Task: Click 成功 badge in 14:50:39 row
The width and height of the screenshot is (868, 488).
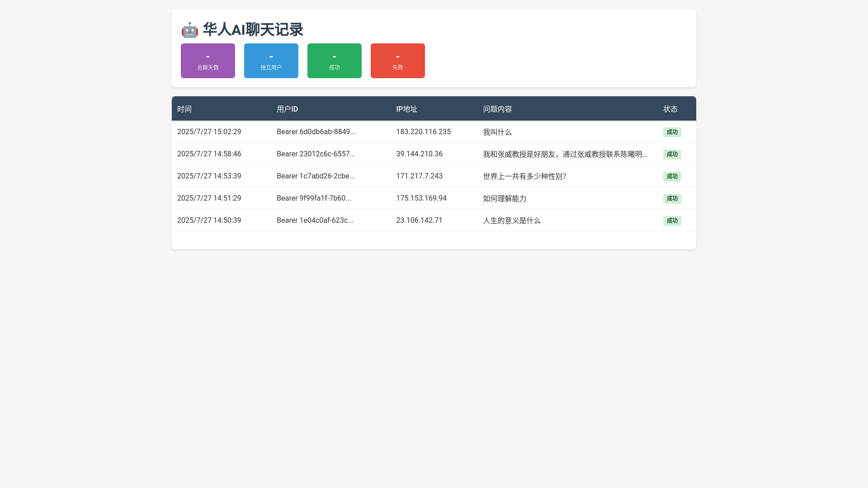Action: pyautogui.click(x=672, y=221)
